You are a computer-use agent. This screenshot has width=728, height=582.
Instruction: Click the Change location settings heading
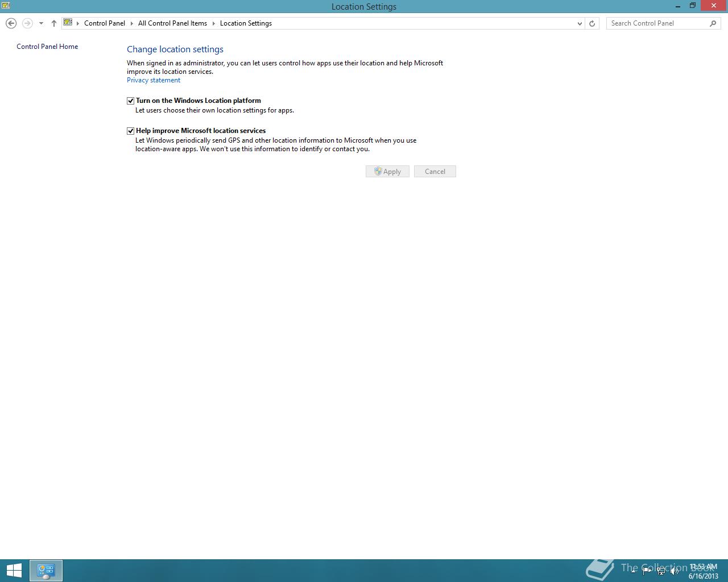click(x=175, y=49)
